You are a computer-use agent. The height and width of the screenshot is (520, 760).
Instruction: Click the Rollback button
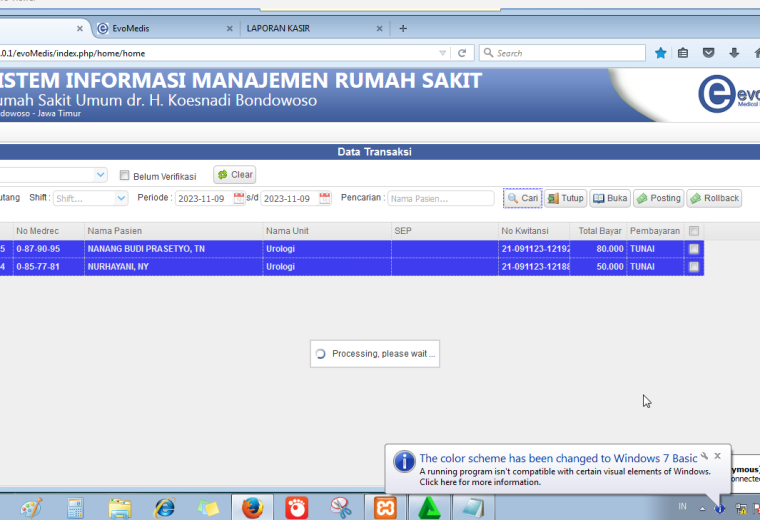tap(714, 198)
